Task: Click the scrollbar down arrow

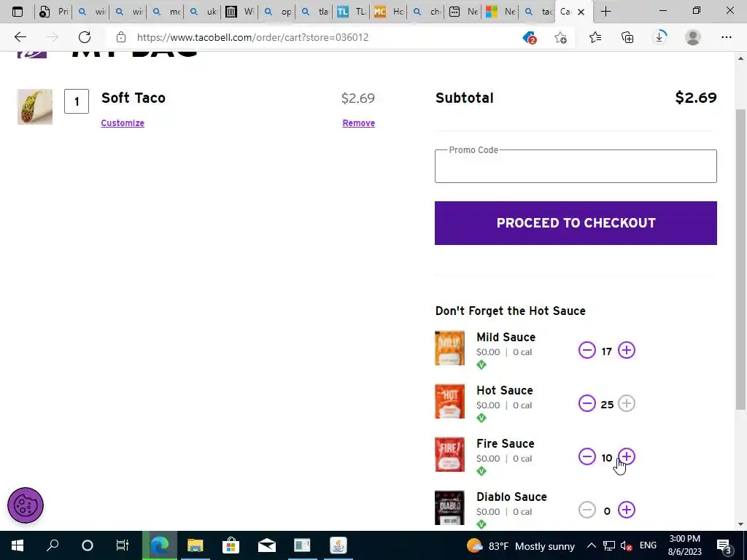Action: [x=740, y=524]
